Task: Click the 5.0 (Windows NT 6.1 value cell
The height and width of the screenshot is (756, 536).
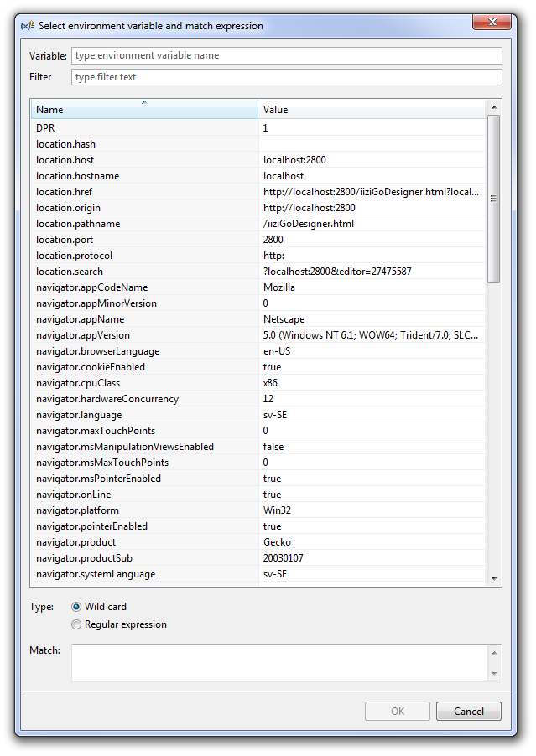Action: pos(371,335)
